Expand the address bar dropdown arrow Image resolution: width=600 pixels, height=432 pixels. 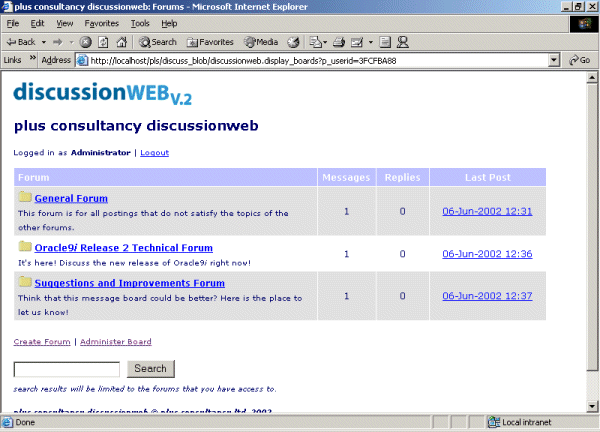coord(554,60)
